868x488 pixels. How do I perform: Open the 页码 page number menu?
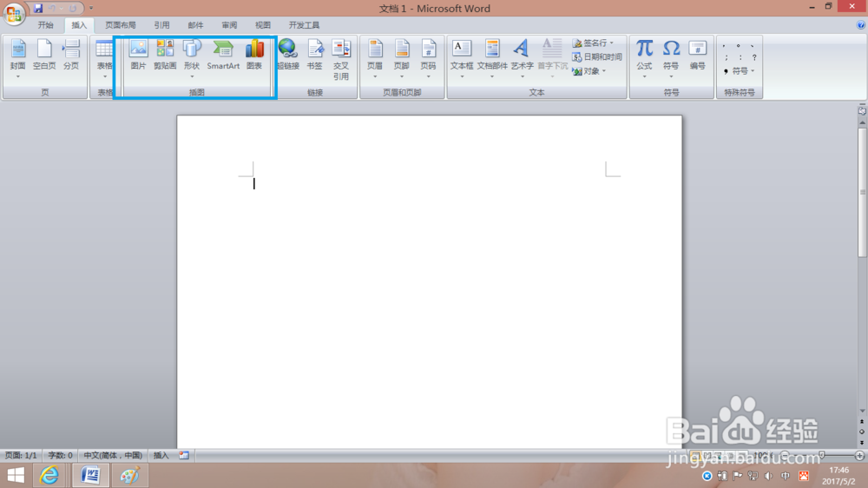(428, 59)
